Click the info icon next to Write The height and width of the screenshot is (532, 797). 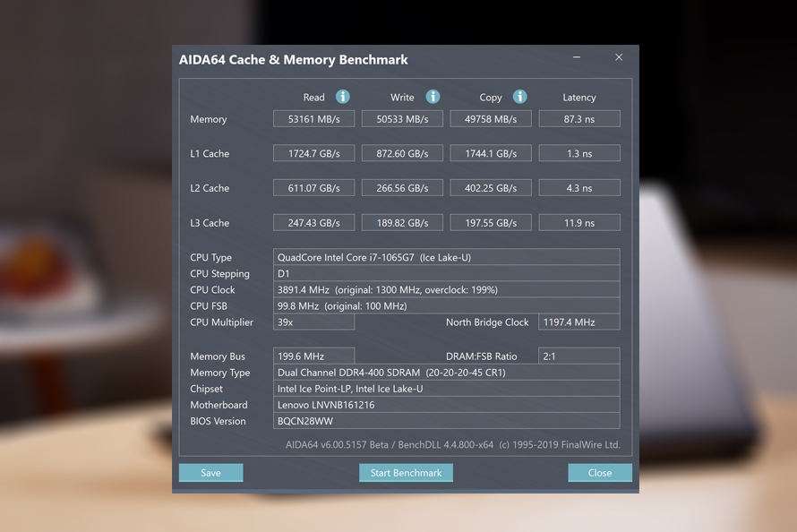[433, 97]
